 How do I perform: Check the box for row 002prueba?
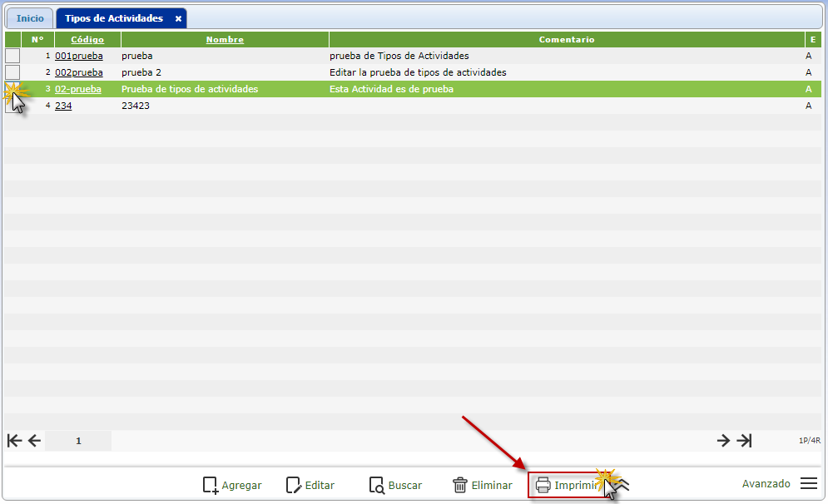(12, 72)
